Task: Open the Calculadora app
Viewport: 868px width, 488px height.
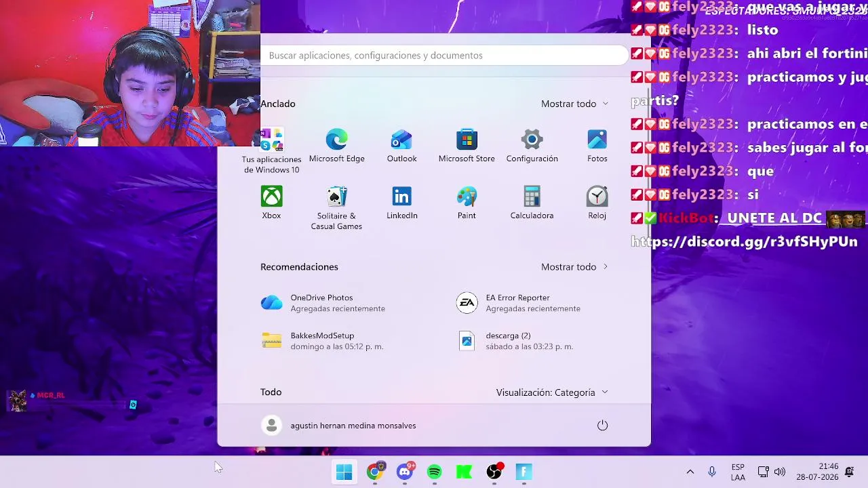Action: pyautogui.click(x=532, y=203)
